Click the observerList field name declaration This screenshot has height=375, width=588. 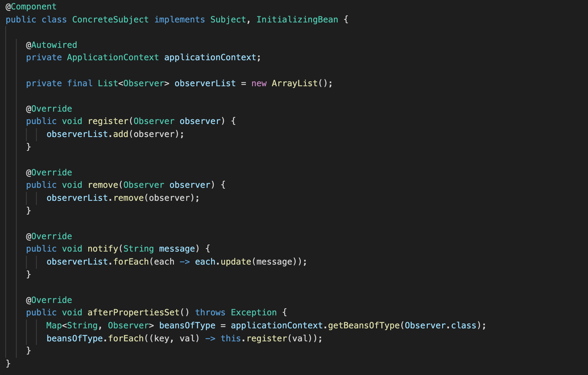[x=205, y=83]
